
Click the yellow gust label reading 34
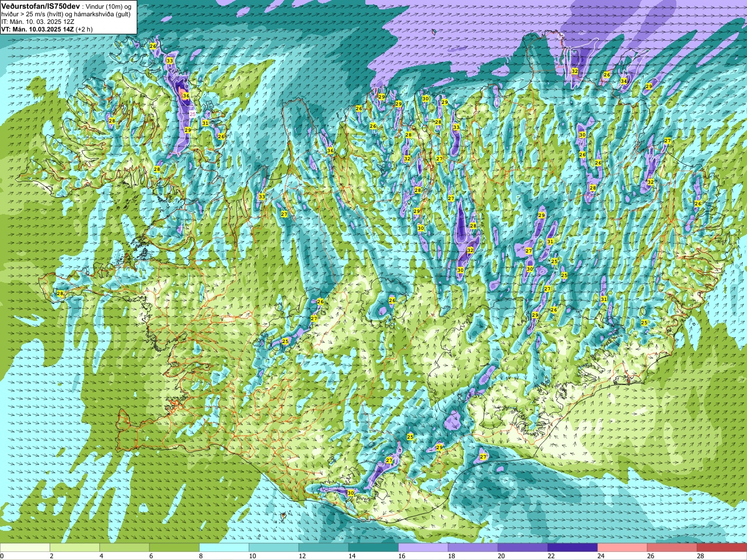tap(624, 81)
